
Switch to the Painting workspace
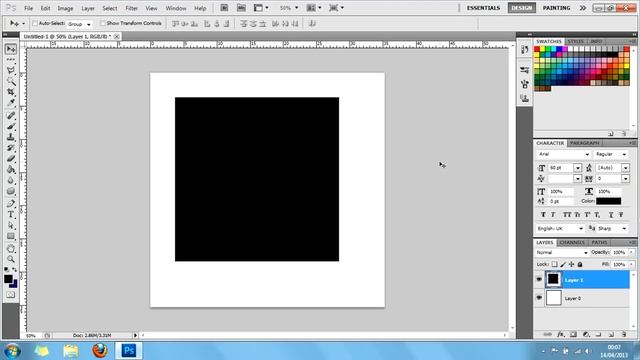pyautogui.click(x=556, y=8)
